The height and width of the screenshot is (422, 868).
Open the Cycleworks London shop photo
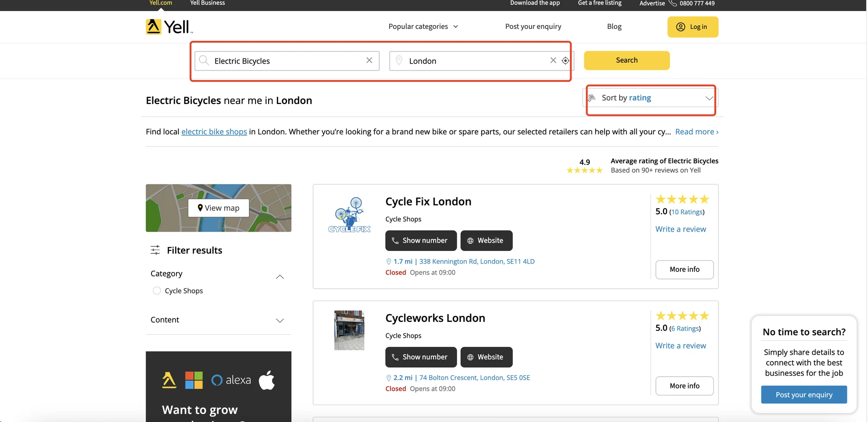point(350,330)
